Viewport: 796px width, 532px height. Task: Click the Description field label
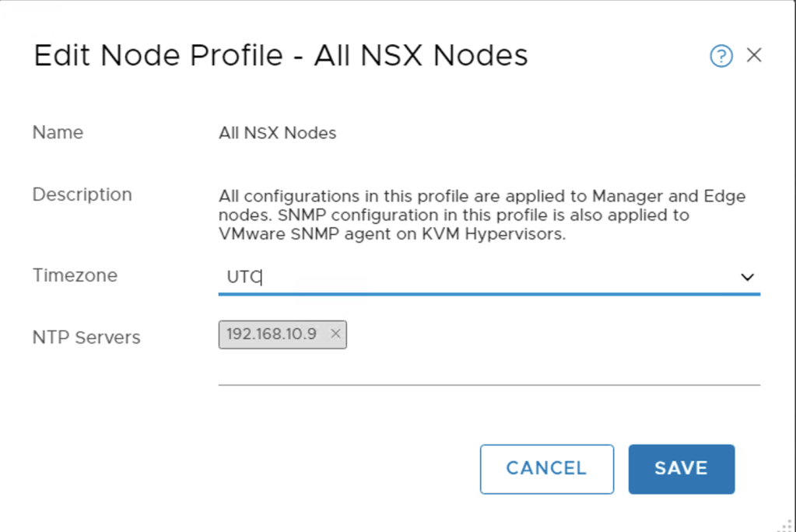tap(82, 194)
